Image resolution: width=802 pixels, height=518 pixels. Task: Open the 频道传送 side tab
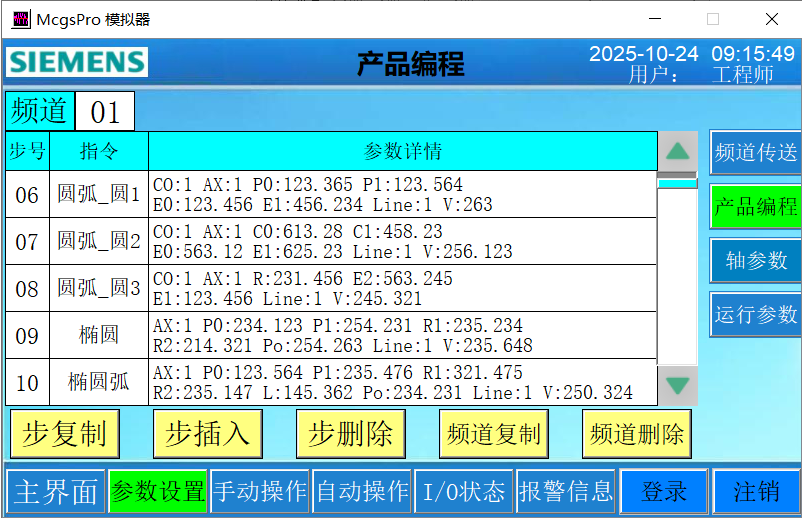pos(755,152)
